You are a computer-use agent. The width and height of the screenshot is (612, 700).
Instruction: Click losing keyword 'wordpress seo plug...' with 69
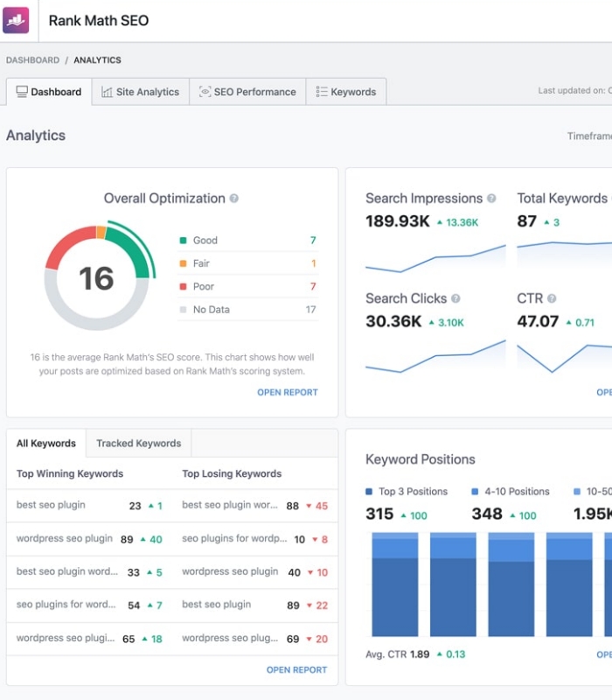tap(255, 639)
